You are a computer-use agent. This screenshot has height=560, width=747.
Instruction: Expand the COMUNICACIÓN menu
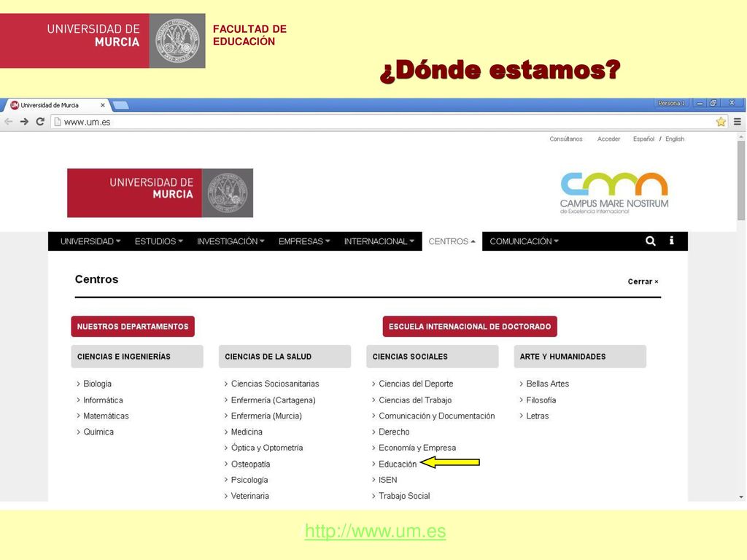coord(524,241)
